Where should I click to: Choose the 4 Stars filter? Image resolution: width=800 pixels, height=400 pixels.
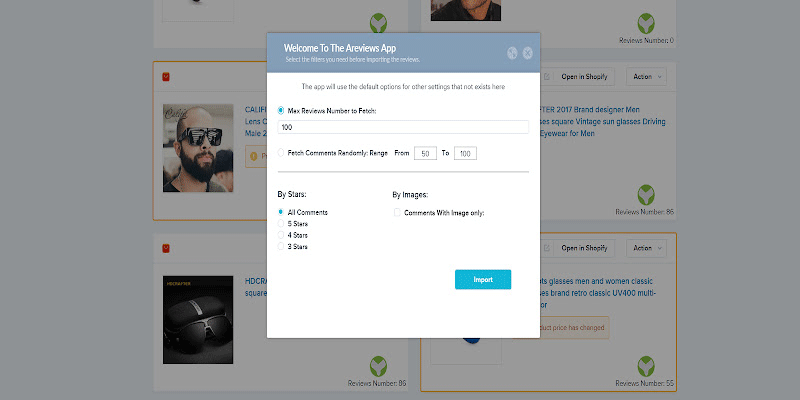click(282, 235)
